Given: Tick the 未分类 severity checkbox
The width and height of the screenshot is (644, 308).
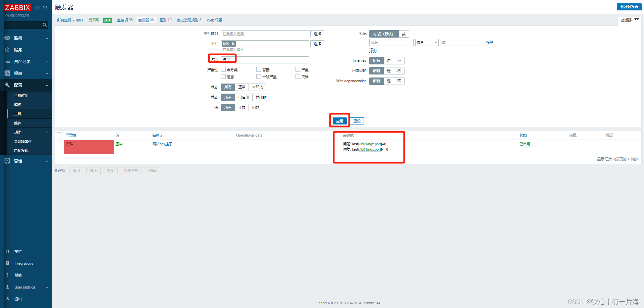Looking at the screenshot, I should click(x=223, y=69).
